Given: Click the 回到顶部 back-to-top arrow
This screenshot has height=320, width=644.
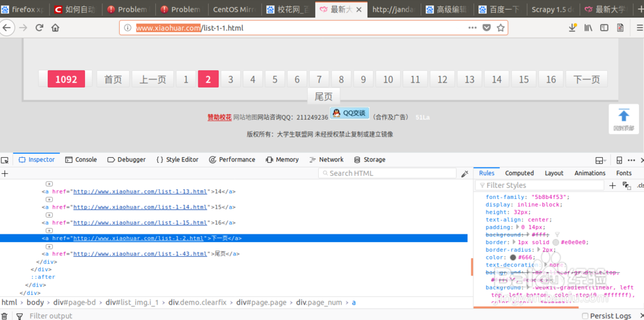Looking at the screenshot, I should (623, 118).
